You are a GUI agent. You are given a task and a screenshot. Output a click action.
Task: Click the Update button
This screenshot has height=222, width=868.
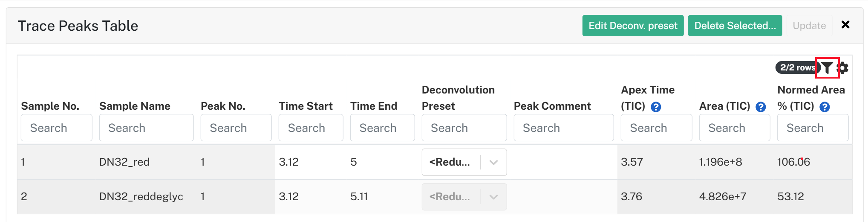pos(809,26)
